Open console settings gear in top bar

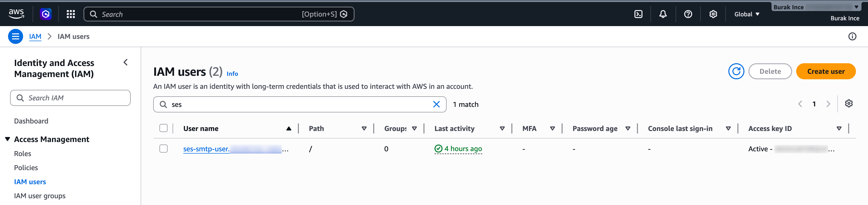pos(713,14)
